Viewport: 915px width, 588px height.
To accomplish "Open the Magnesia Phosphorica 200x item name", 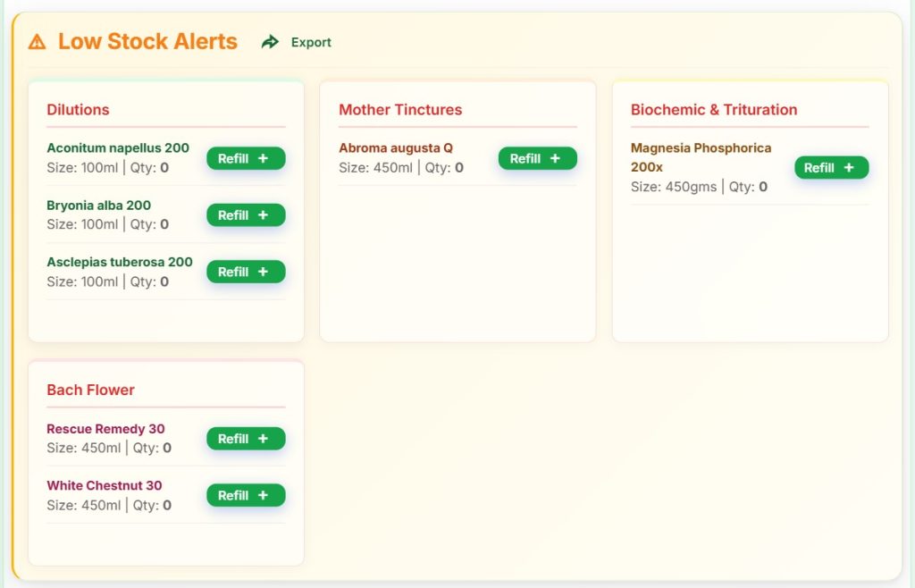I will pos(701,148).
